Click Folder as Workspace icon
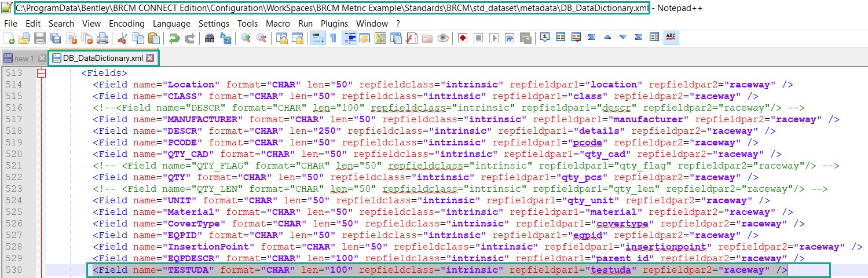Viewport: 868px width, 278px height. [427, 38]
